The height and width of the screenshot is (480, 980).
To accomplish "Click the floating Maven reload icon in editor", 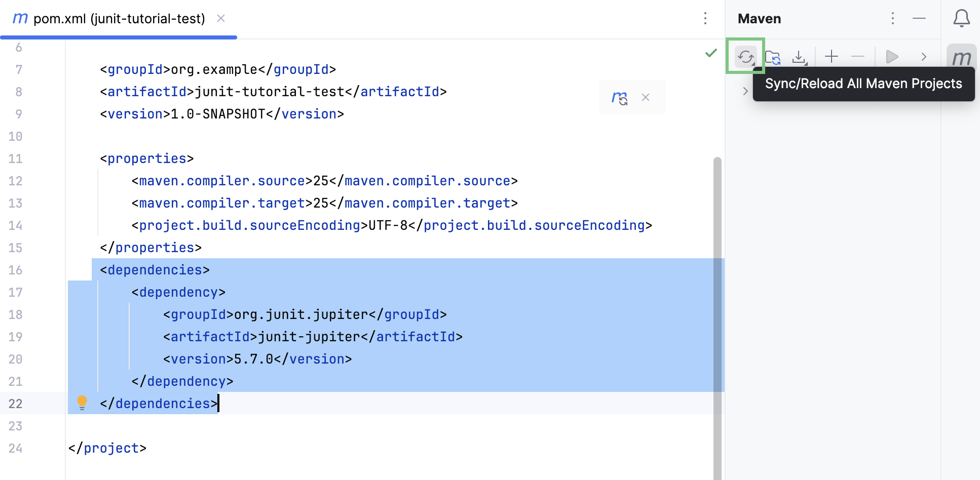I will click(619, 97).
